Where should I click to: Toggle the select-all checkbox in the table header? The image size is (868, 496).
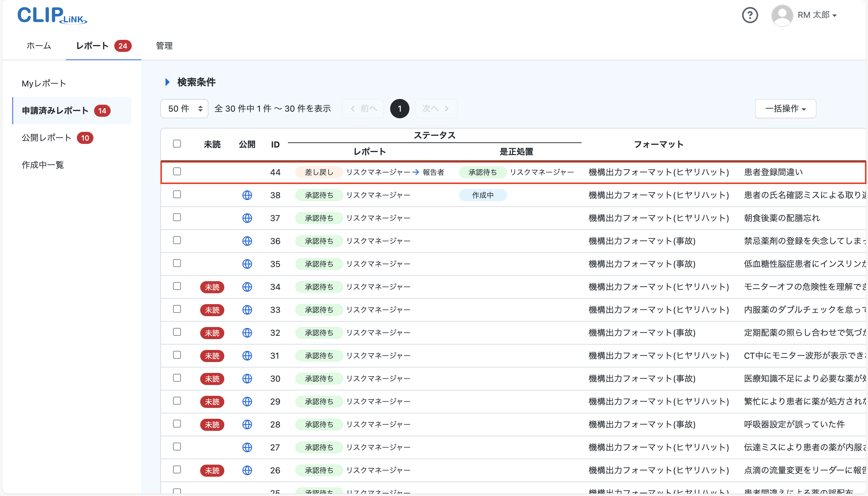tap(177, 144)
